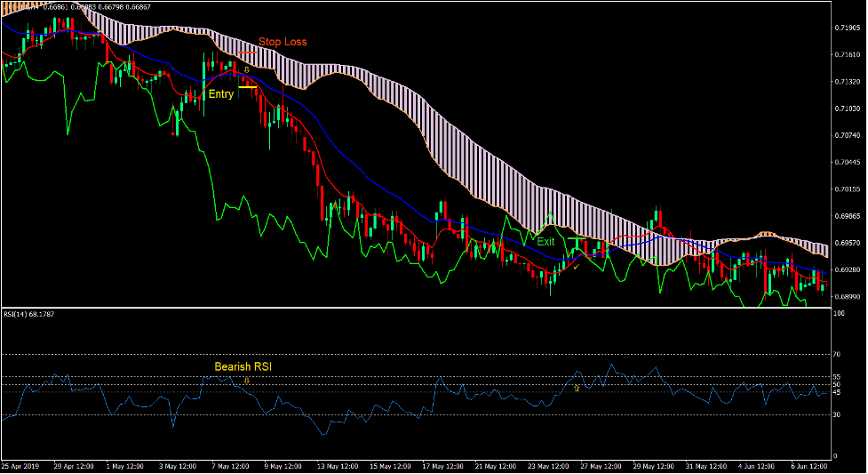Image resolution: width=868 pixels, height=474 pixels.
Task: Click the 29 Apr 12:00 time marker
Action: coord(74,466)
